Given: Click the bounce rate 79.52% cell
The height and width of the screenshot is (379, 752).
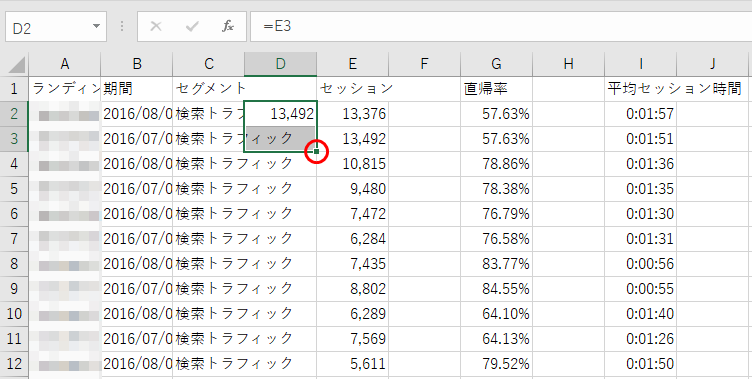Looking at the screenshot, I should point(496,363).
